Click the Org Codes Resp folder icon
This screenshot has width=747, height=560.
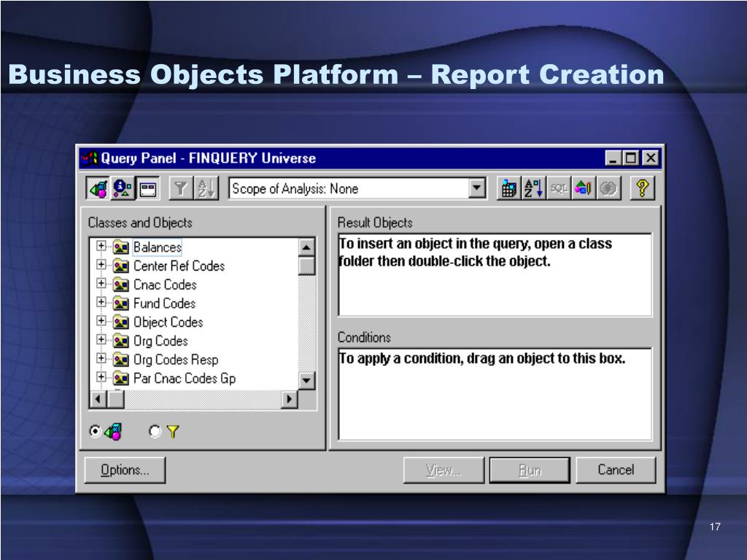[x=121, y=359]
